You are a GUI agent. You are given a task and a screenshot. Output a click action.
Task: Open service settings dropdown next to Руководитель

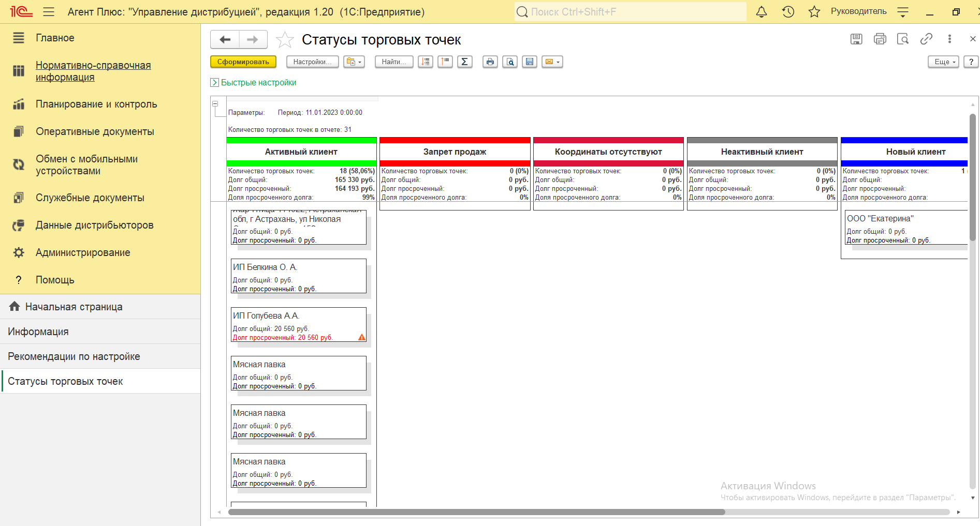pyautogui.click(x=903, y=11)
